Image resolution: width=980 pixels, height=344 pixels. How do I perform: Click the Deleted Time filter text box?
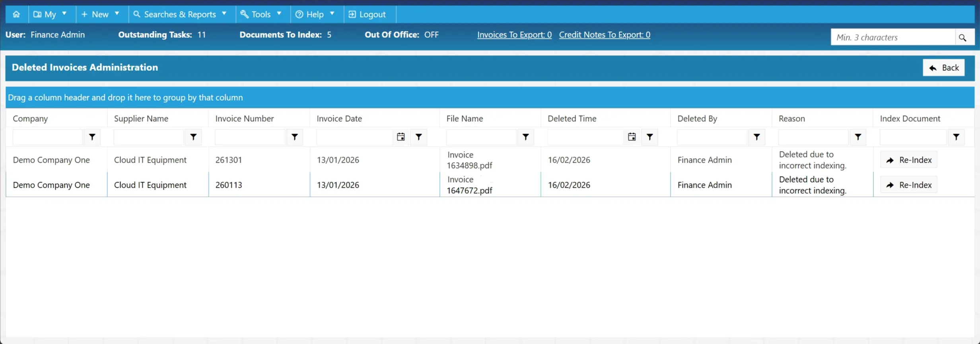pos(585,137)
